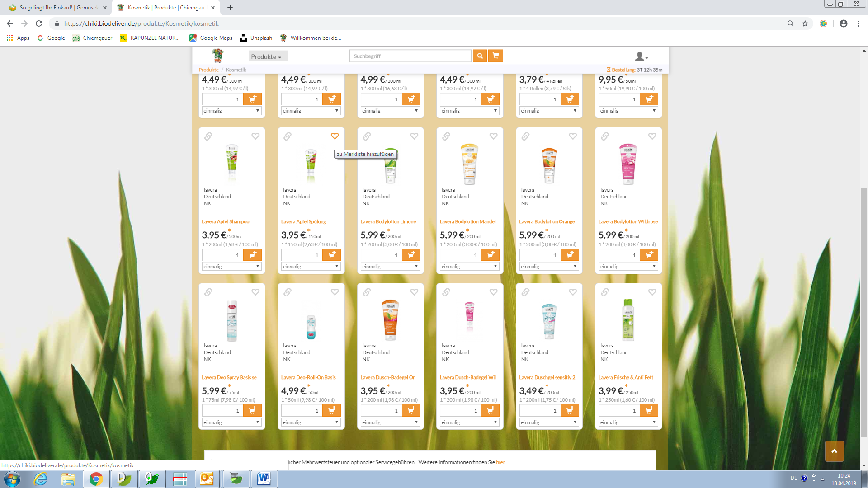Reload the page in Chrome

[39, 23]
